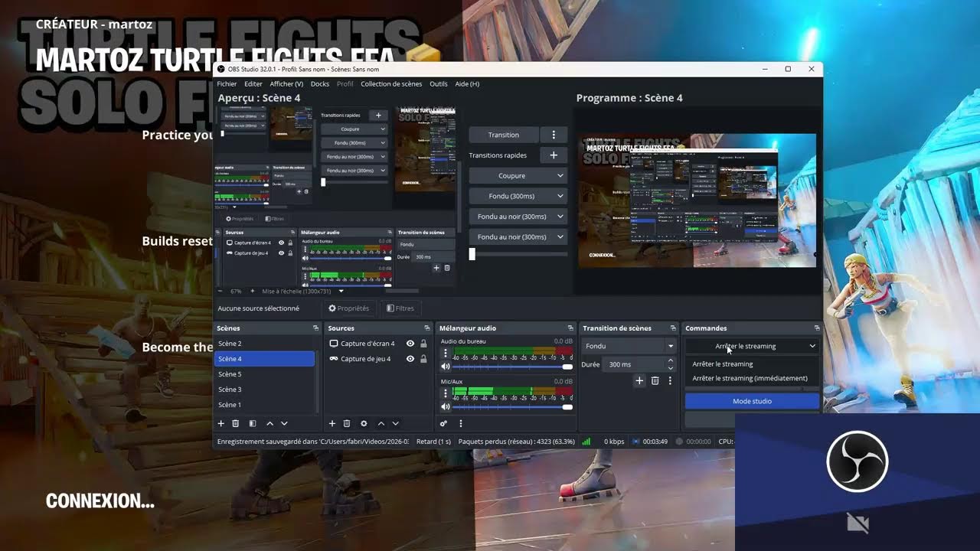Remove selected scene with Scènes trash icon
The height and width of the screenshot is (551, 980).
pyautogui.click(x=236, y=423)
